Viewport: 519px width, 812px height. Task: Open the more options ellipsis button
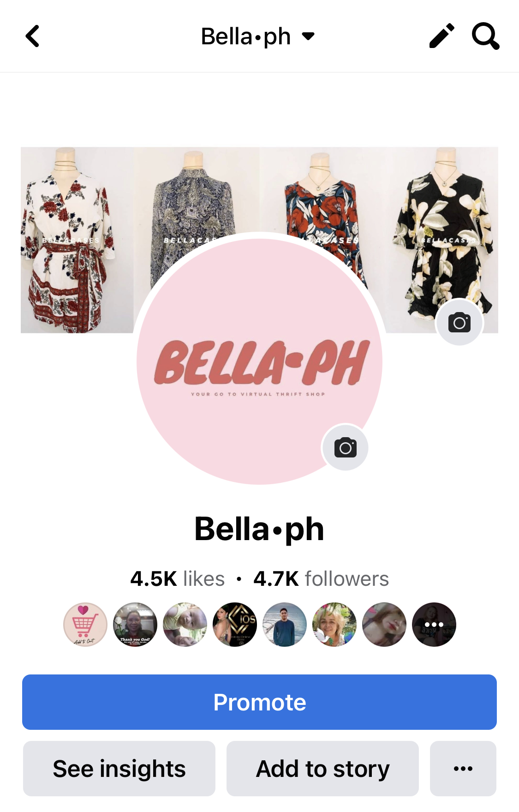click(463, 769)
